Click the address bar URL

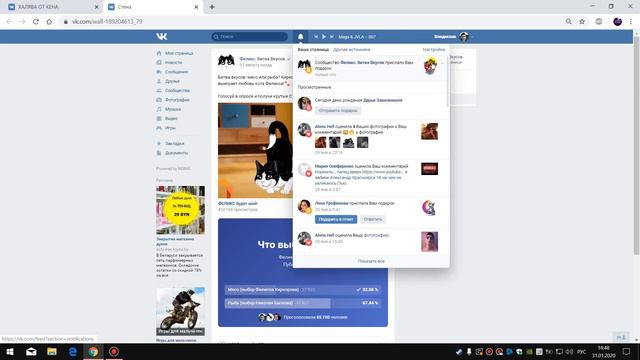pos(107,22)
